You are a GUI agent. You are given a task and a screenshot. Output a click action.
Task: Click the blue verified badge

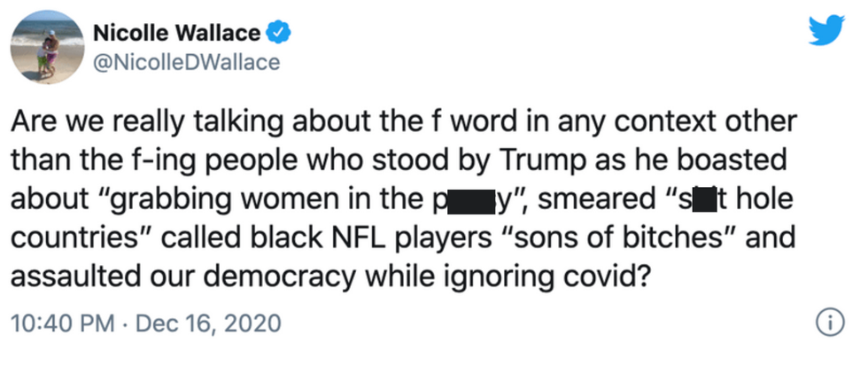280,34
